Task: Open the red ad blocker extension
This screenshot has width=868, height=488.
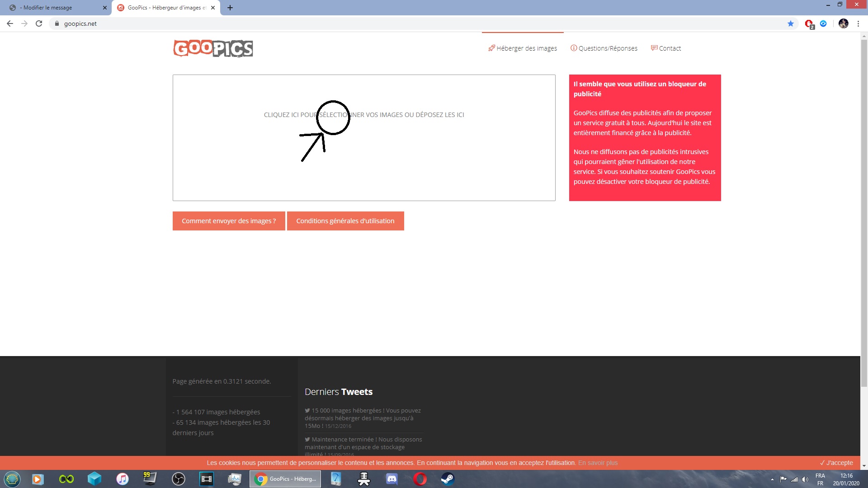Action: pyautogui.click(x=809, y=24)
